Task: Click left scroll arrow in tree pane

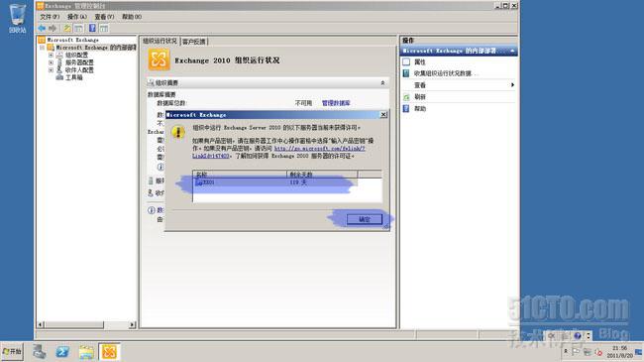Action: [41, 324]
